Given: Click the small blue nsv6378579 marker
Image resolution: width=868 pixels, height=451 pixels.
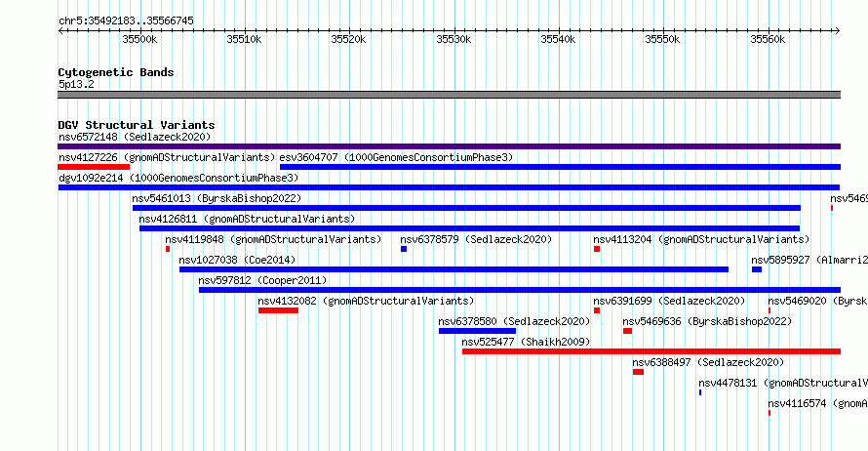Looking at the screenshot, I should click(x=404, y=249).
